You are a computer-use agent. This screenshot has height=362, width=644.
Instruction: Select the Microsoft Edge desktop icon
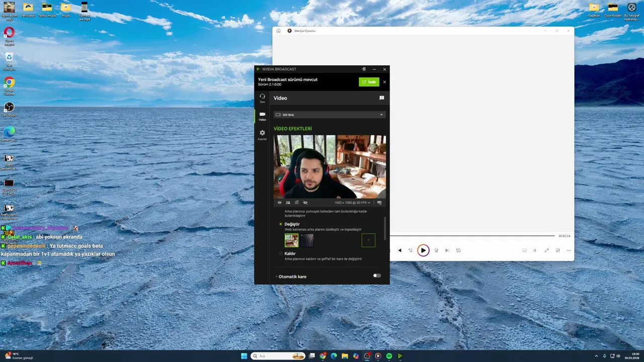(9, 134)
